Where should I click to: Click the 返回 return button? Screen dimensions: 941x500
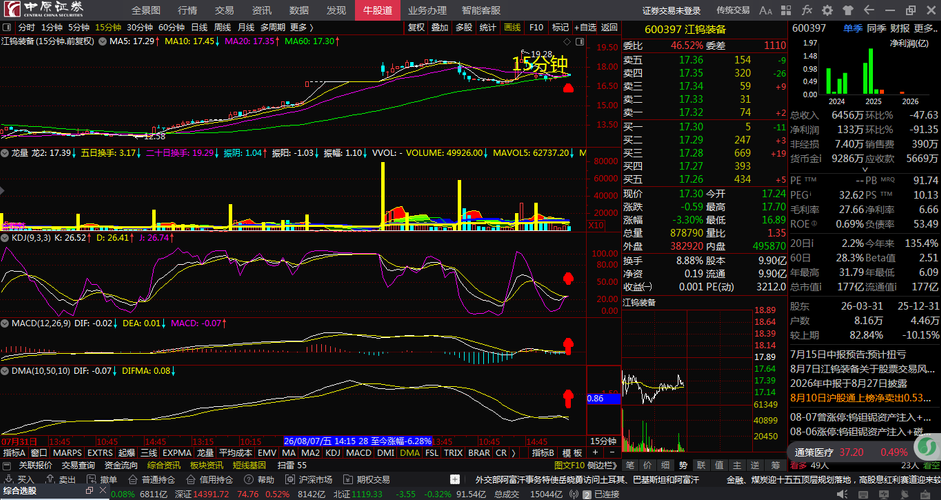click(x=609, y=27)
